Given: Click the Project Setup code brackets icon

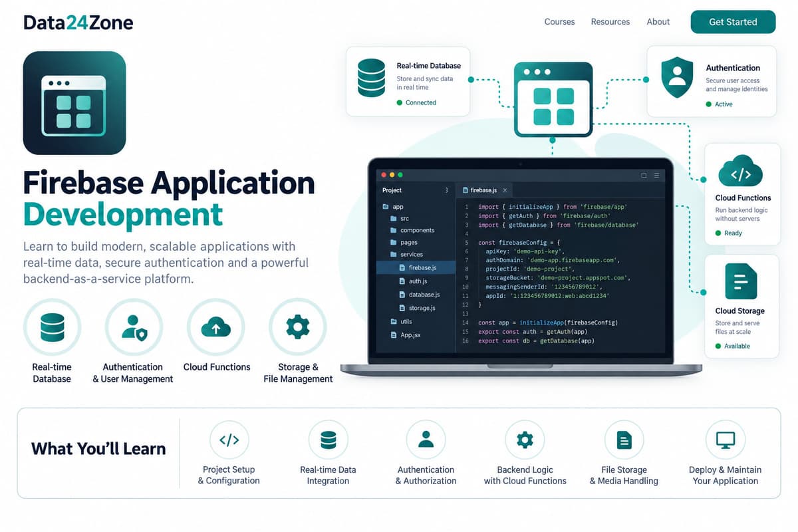Looking at the screenshot, I should (x=229, y=440).
